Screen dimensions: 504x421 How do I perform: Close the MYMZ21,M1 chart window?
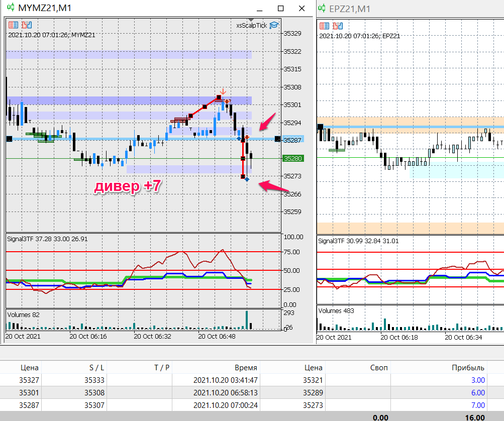click(x=301, y=9)
